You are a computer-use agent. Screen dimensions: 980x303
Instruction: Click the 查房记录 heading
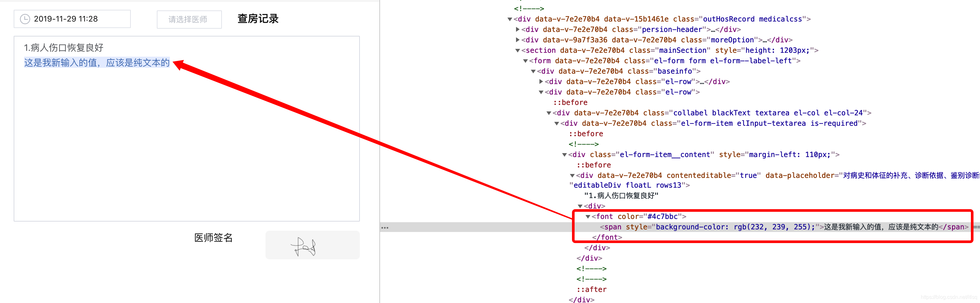click(258, 19)
